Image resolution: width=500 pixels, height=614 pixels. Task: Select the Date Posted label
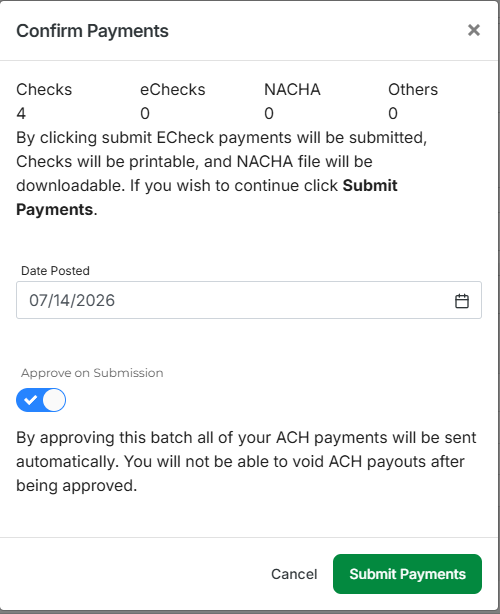click(55, 271)
